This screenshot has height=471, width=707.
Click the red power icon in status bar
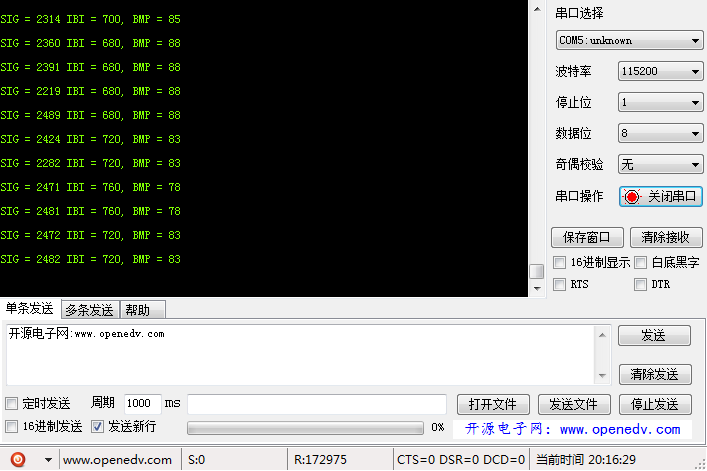(18, 459)
